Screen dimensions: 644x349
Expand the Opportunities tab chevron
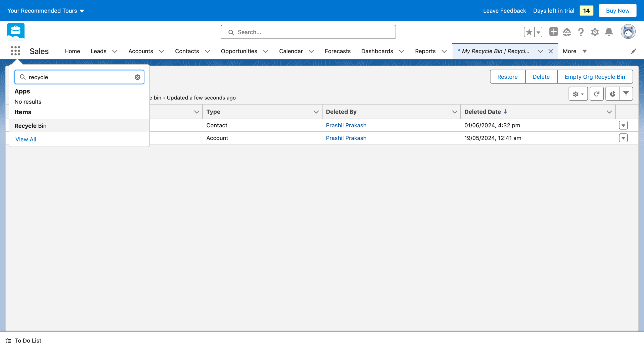266,51
